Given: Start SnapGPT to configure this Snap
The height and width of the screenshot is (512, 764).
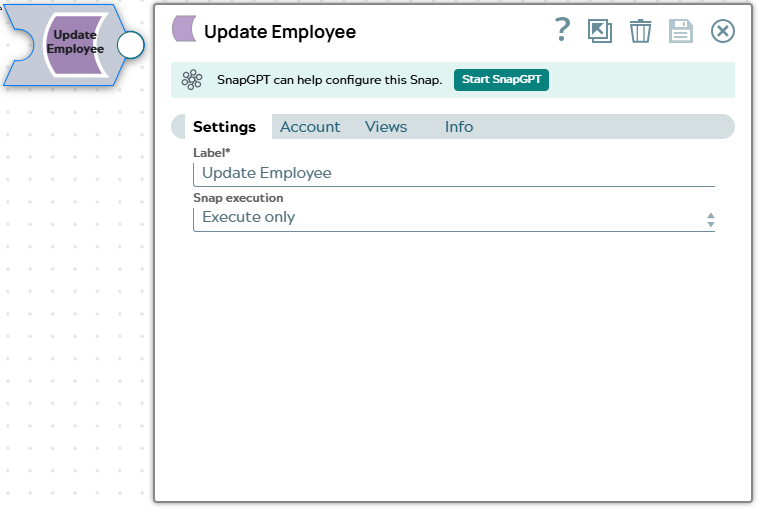Looking at the screenshot, I should pyautogui.click(x=501, y=80).
